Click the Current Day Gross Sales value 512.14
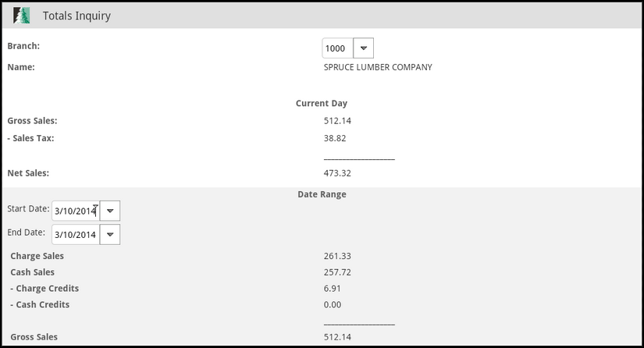This screenshot has height=348, width=644. pyautogui.click(x=337, y=121)
